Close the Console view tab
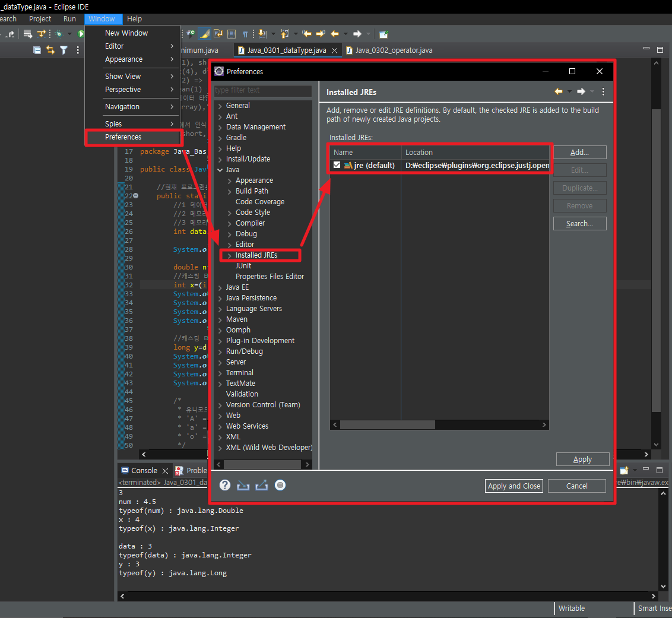 [165, 471]
